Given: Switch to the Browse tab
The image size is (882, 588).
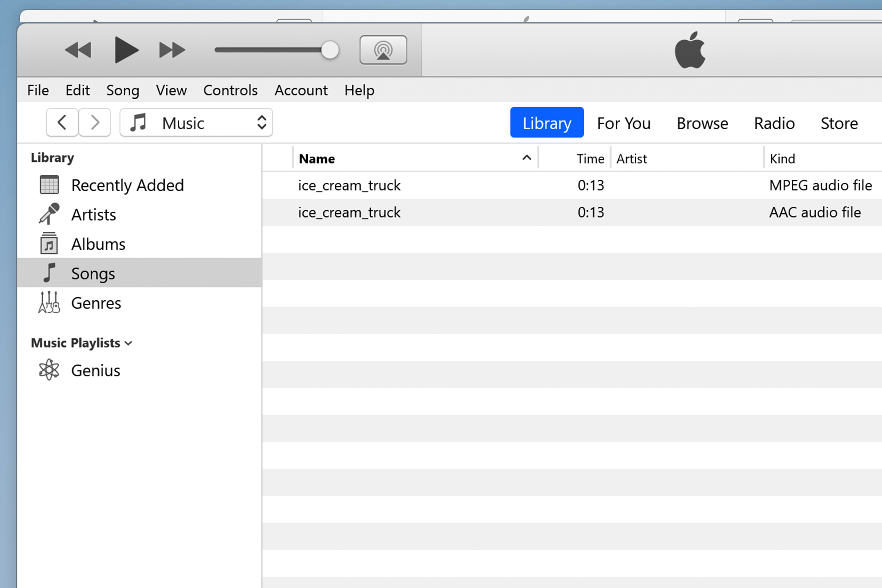Looking at the screenshot, I should (x=702, y=123).
